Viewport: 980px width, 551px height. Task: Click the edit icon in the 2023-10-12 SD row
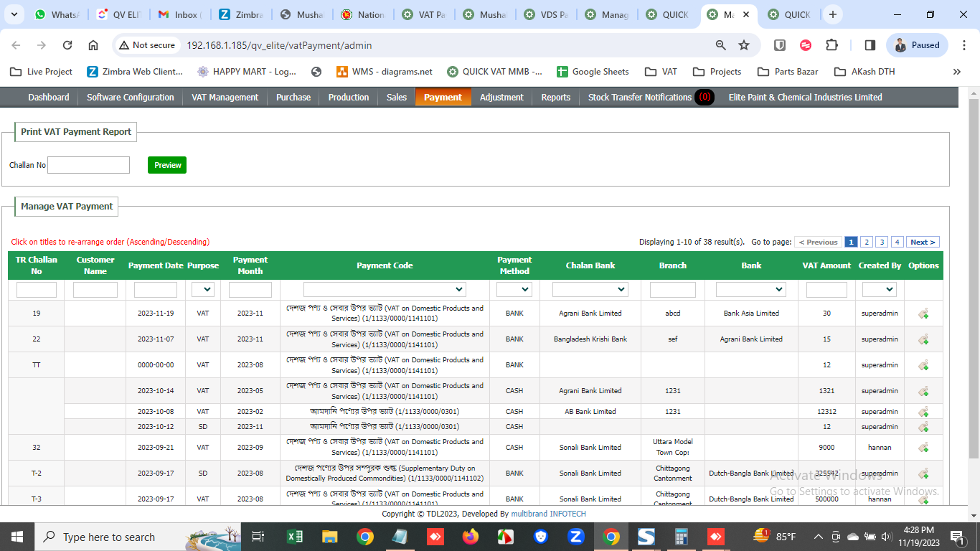(923, 427)
